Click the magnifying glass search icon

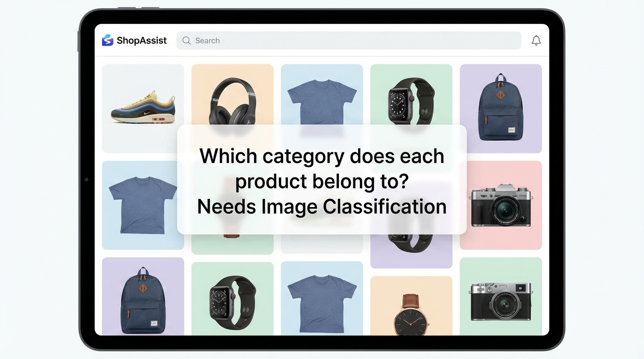click(186, 41)
